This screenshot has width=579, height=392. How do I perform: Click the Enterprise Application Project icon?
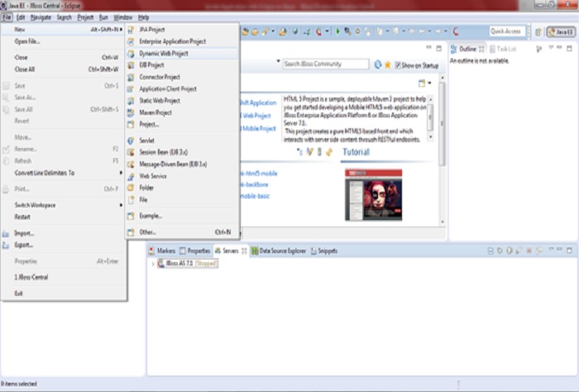click(131, 41)
